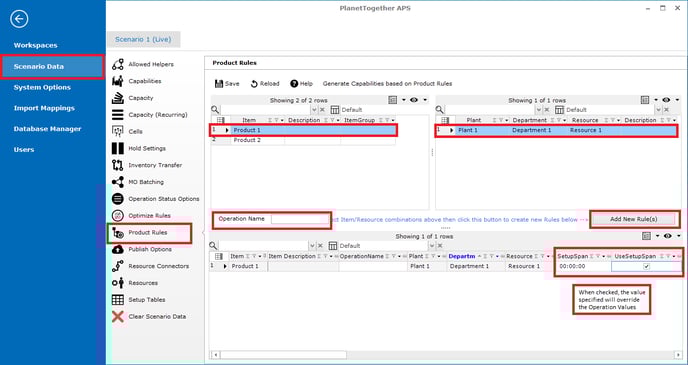
Task: Select Product 2 row in Item grid
Action: point(304,140)
